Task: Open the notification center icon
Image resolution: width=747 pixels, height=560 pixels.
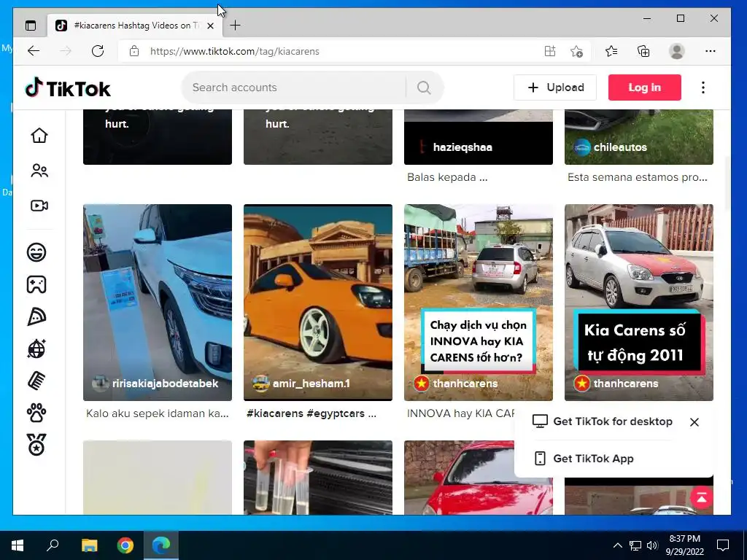Action: [723, 545]
